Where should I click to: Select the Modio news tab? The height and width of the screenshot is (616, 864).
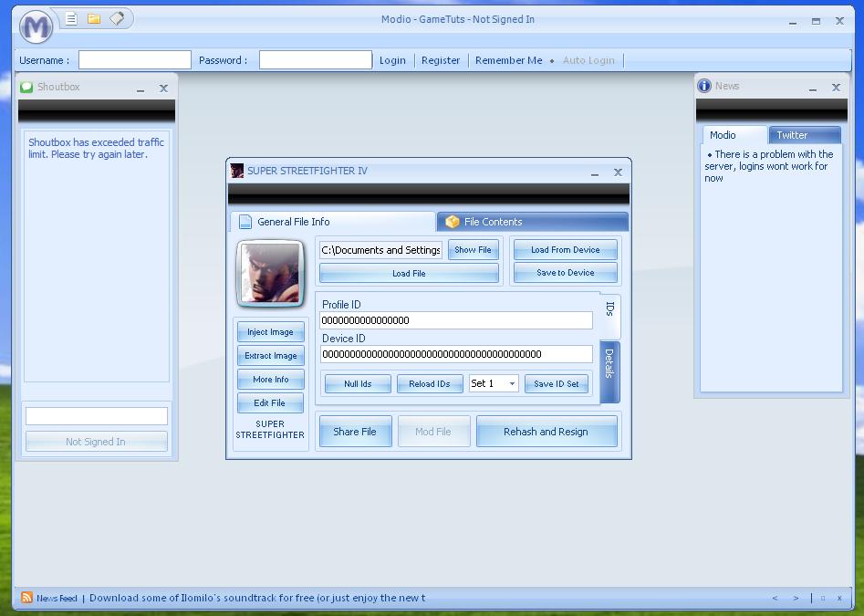click(x=734, y=135)
